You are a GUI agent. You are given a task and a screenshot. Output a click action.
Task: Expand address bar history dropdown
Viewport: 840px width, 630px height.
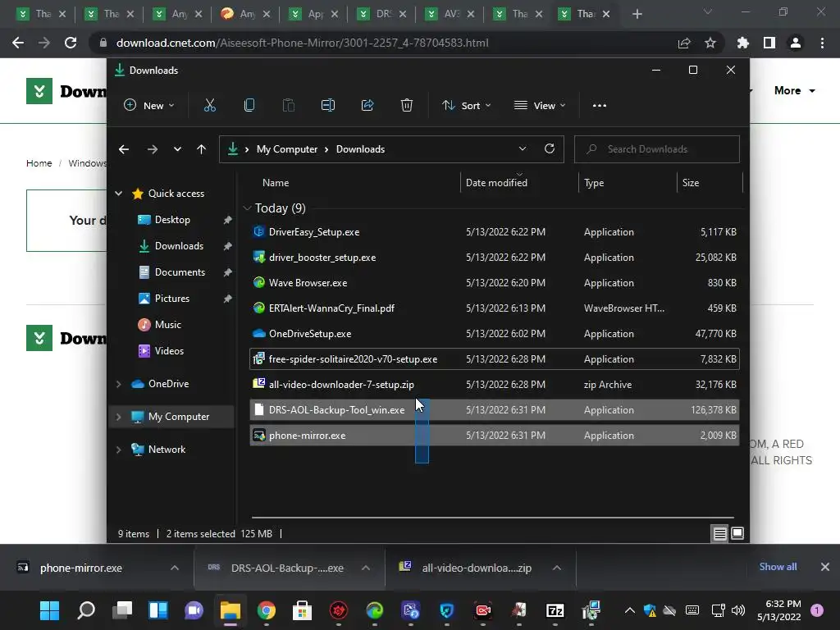tap(523, 149)
